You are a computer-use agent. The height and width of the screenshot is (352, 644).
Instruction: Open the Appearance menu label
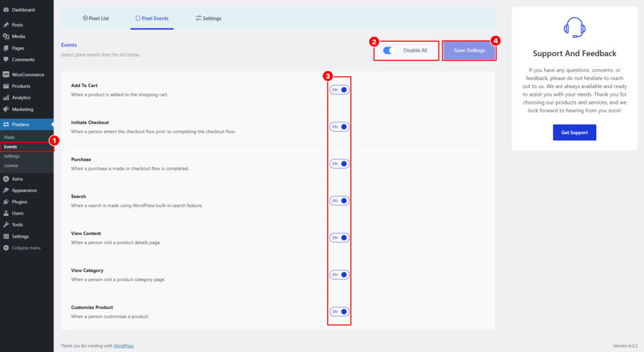coord(25,190)
